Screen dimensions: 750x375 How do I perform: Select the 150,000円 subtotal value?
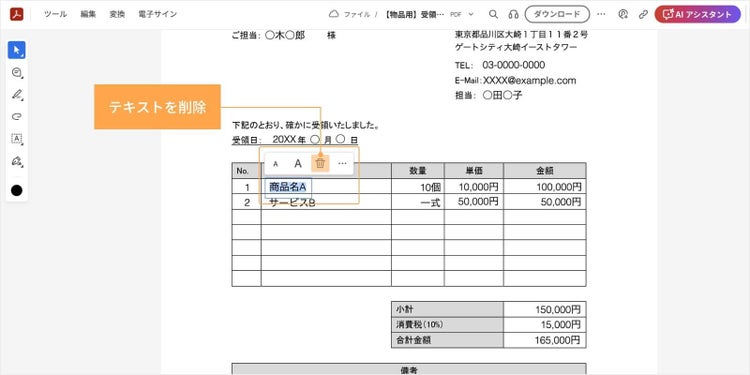tap(558, 309)
